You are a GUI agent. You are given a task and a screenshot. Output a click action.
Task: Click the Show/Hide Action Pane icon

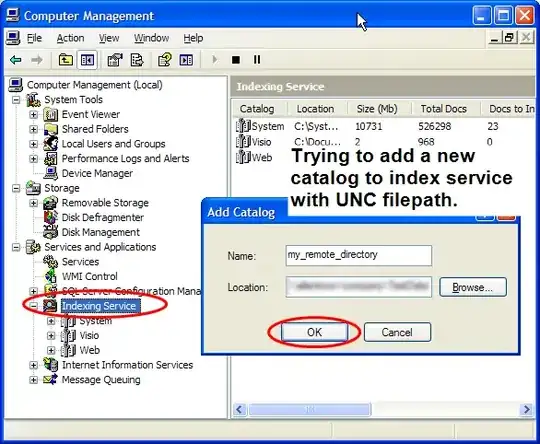[x=186, y=60]
